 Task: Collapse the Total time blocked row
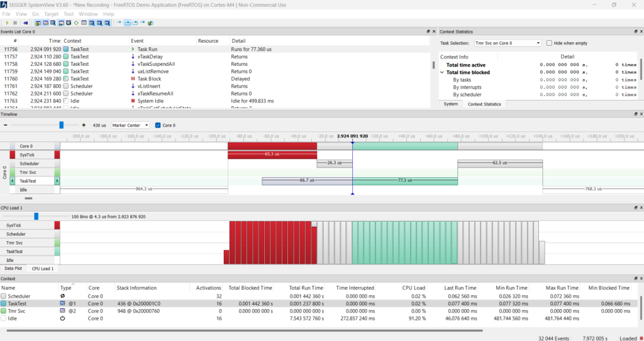(x=442, y=72)
